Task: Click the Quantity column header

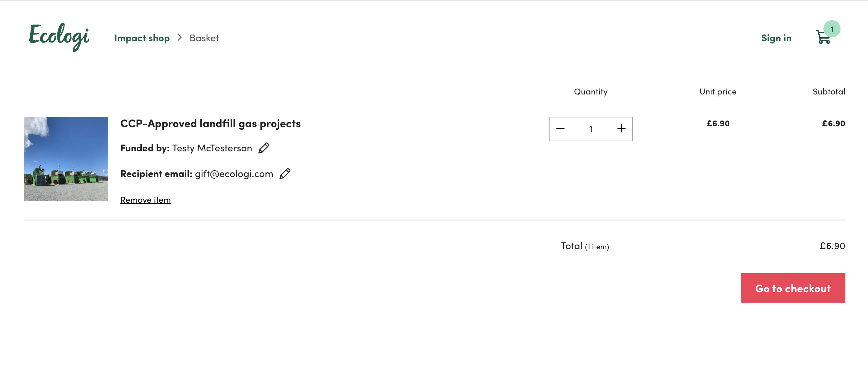Action: [591, 92]
